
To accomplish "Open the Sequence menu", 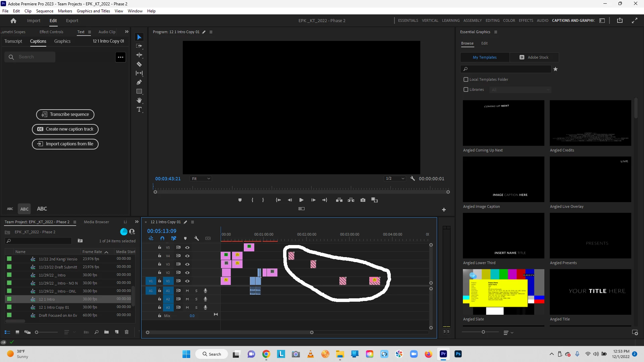I will (x=45, y=11).
